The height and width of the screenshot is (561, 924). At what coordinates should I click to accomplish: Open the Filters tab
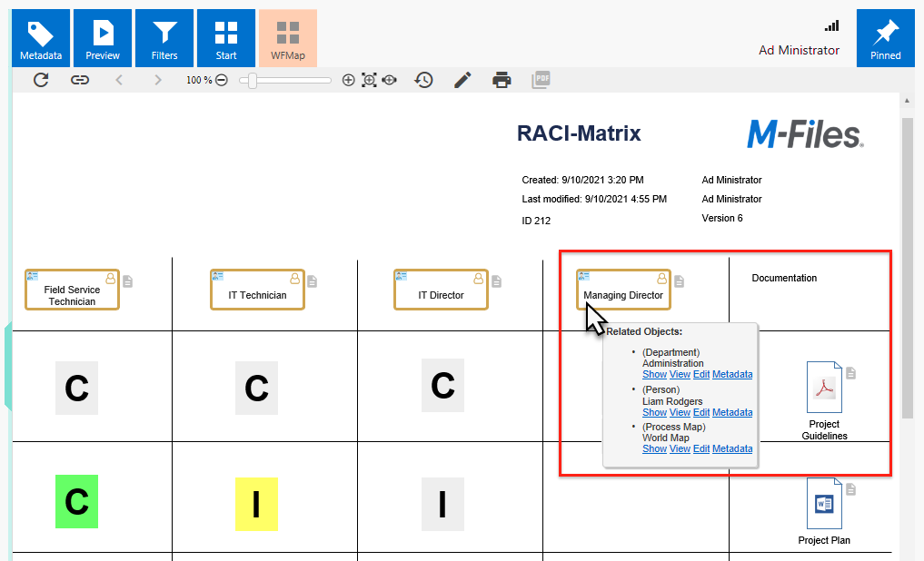coord(164,39)
